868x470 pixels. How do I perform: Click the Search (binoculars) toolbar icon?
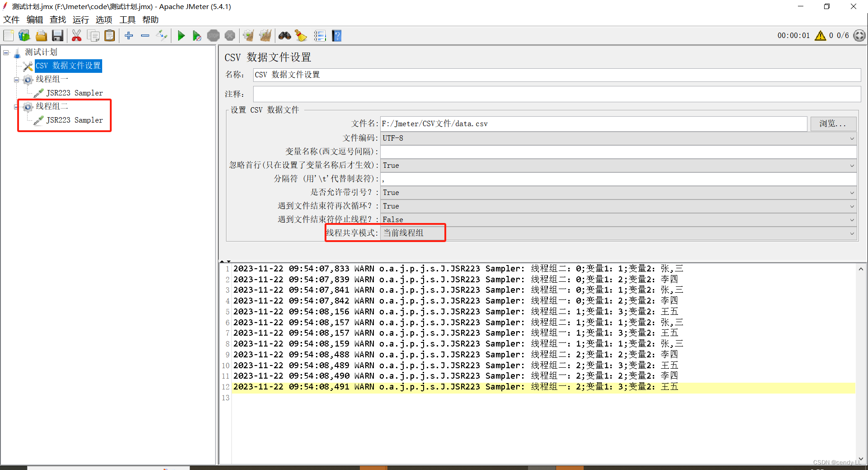(285, 35)
